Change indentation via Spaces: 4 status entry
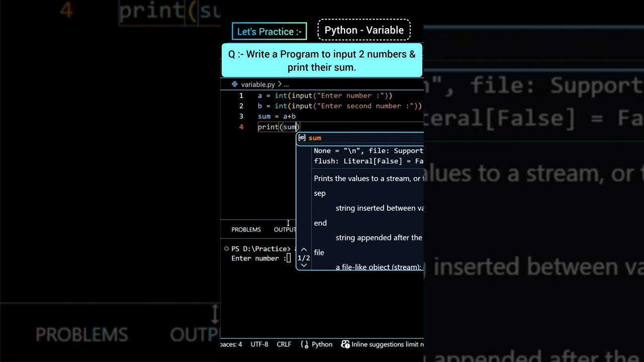This screenshot has width=644, height=362. [231, 344]
